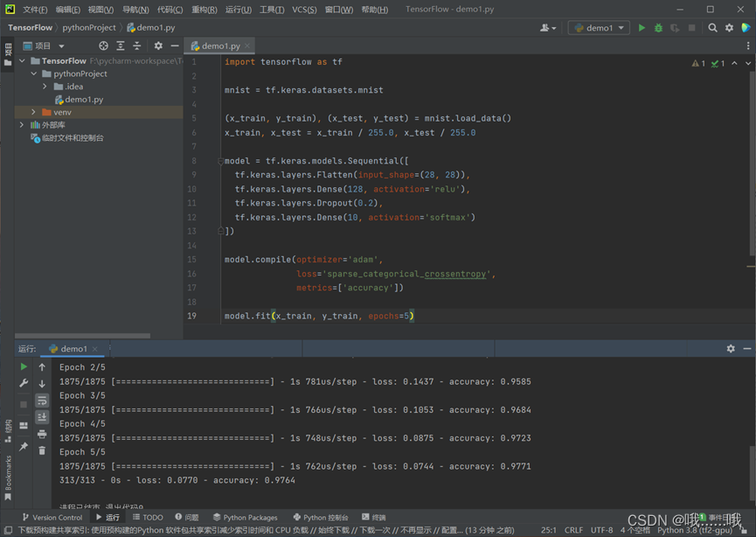Open the 编辑(E) menu
Image resolution: width=756 pixels, height=537 pixels.
click(68, 10)
